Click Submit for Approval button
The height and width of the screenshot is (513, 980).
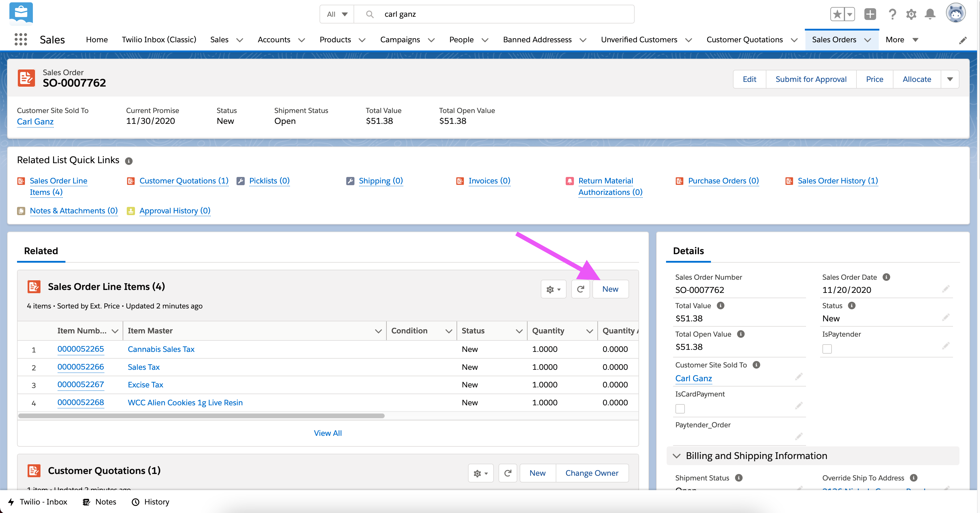tap(811, 79)
